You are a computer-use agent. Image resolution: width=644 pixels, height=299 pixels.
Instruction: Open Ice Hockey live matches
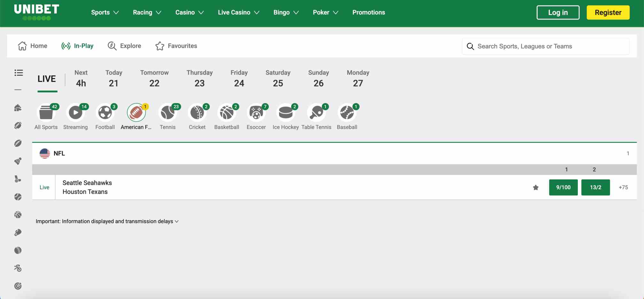tap(286, 112)
